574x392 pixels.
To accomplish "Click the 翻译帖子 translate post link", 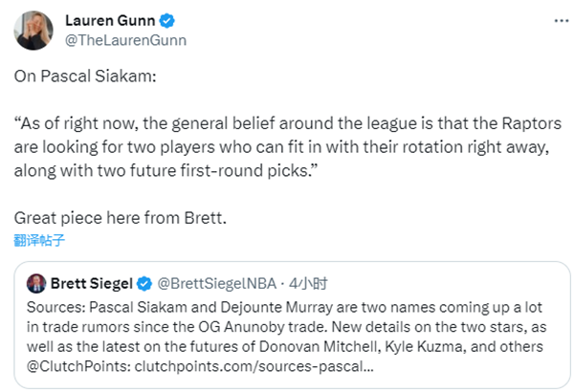I will (40, 240).
